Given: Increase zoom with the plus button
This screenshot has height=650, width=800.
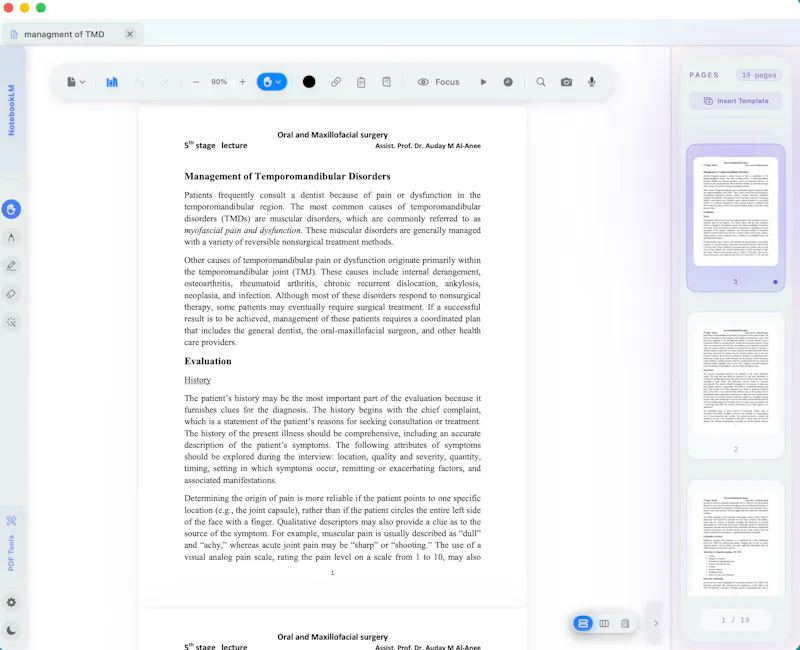Looking at the screenshot, I should point(242,82).
